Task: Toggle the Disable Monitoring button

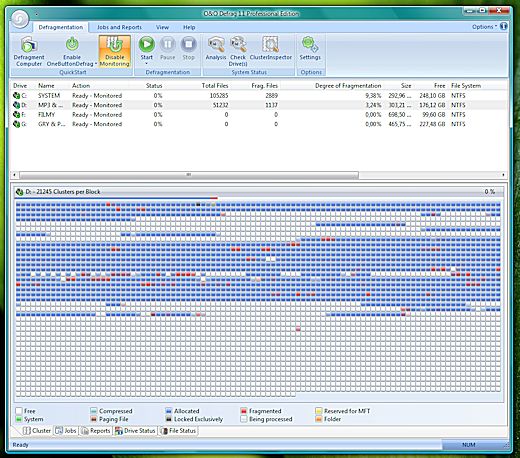Action: pos(114,51)
